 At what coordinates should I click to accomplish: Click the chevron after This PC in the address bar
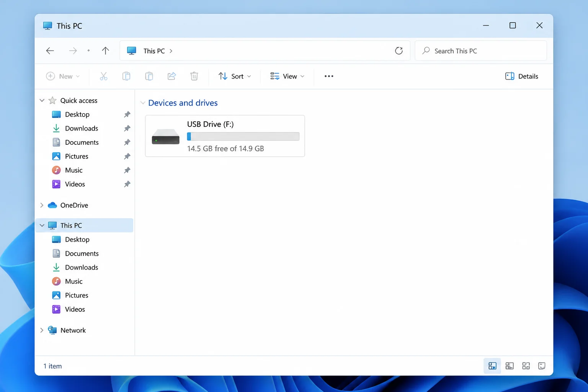point(171,51)
